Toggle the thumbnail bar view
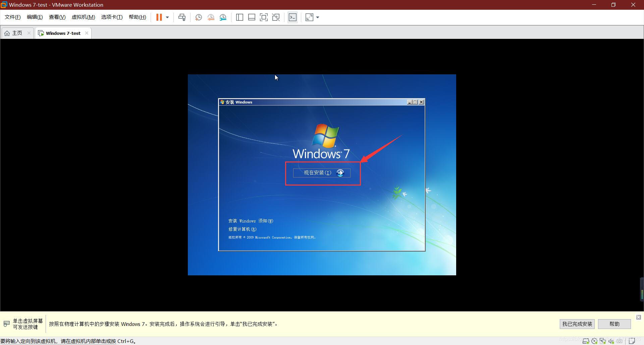This screenshot has height=345, width=644. click(252, 17)
